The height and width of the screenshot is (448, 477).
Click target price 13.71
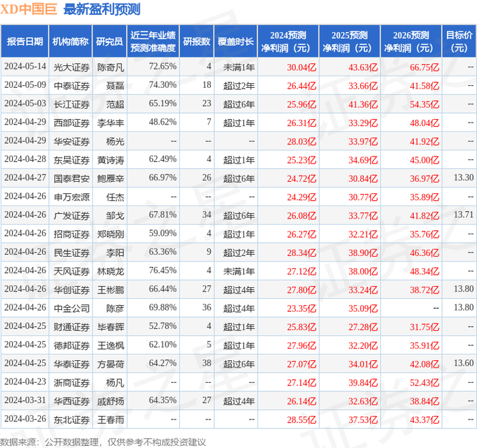click(463, 214)
